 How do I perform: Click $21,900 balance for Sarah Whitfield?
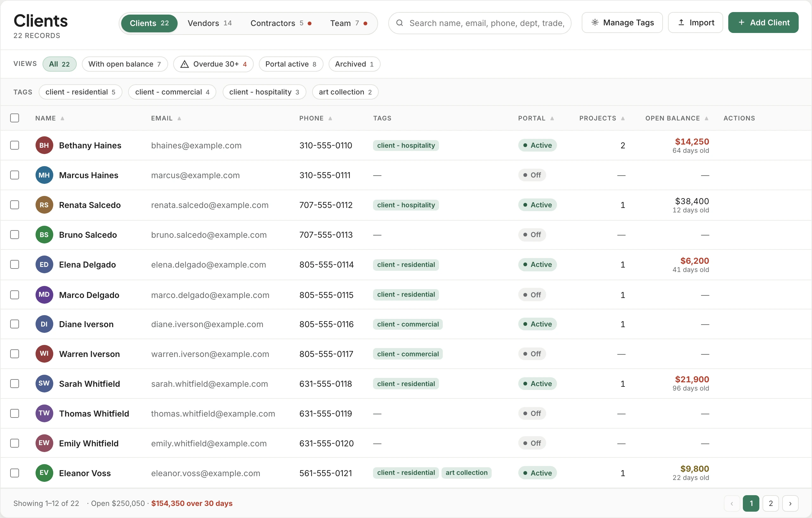tap(692, 379)
